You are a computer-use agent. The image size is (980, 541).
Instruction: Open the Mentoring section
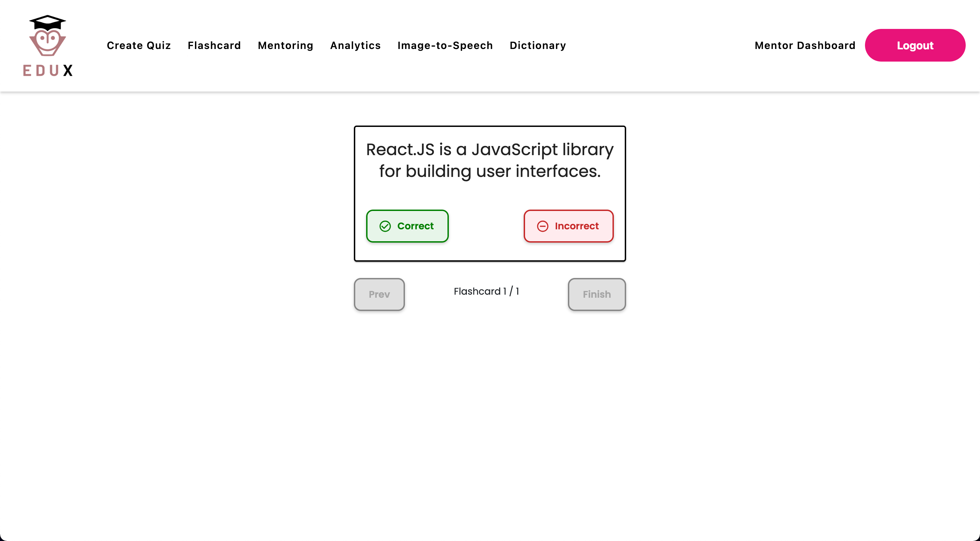tap(285, 45)
